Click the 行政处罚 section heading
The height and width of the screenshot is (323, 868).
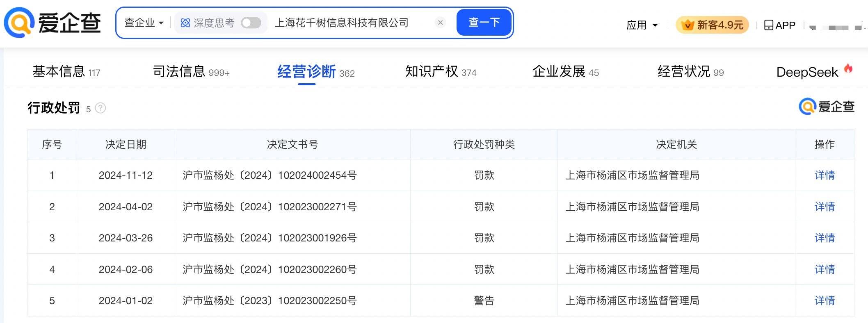(54, 108)
